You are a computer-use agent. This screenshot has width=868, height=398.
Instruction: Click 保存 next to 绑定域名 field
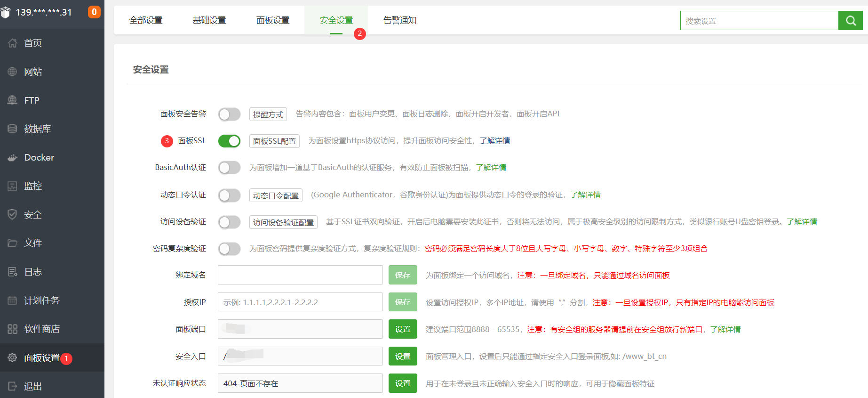(403, 275)
